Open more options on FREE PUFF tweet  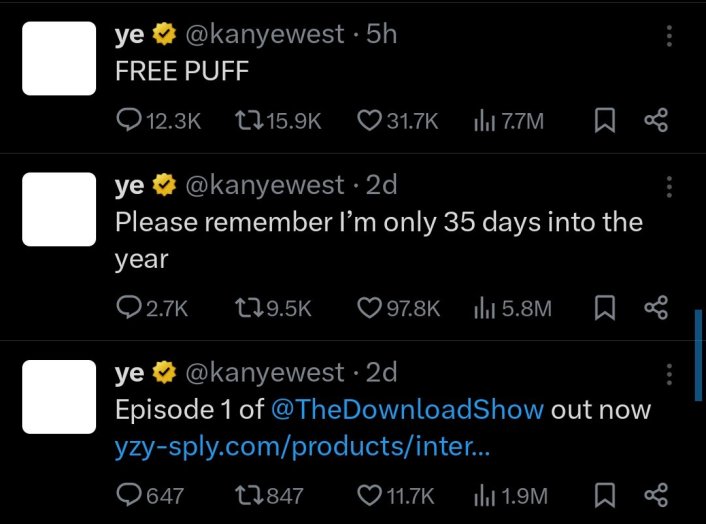669,36
